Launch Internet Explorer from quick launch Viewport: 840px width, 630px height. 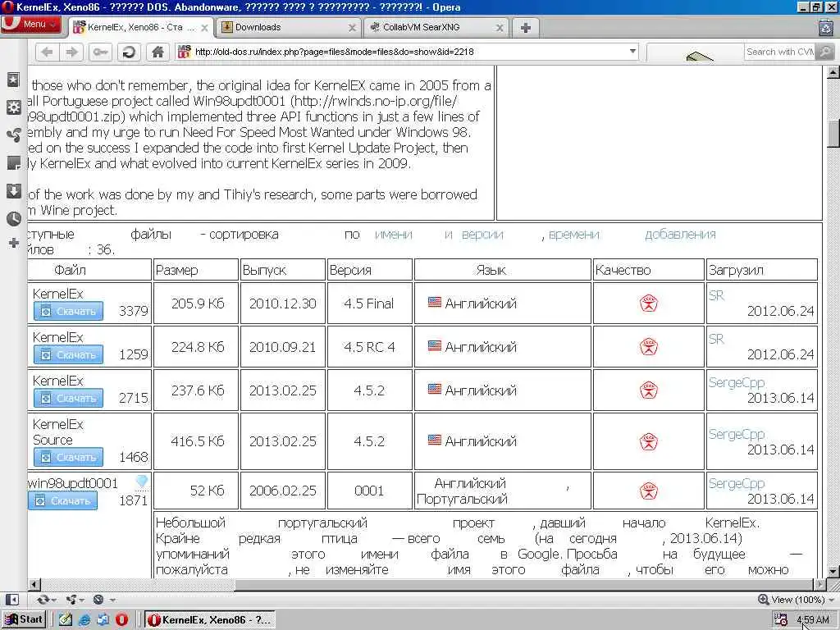click(84, 620)
